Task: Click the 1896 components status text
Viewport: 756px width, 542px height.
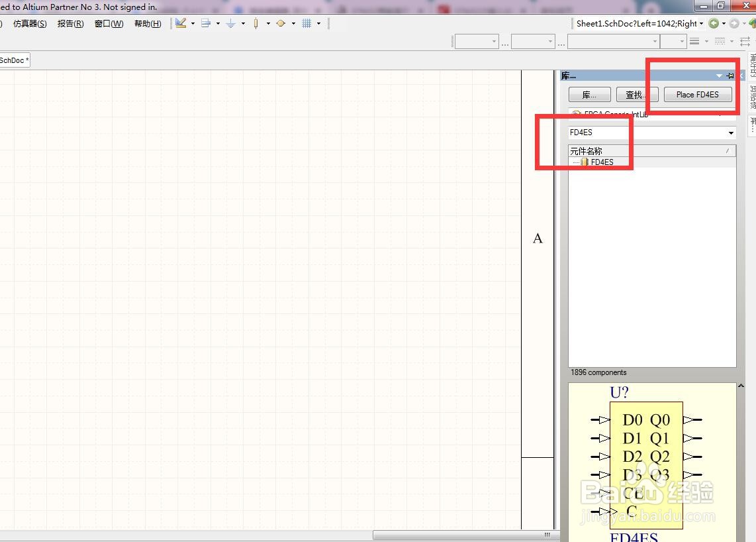Action: [598, 372]
